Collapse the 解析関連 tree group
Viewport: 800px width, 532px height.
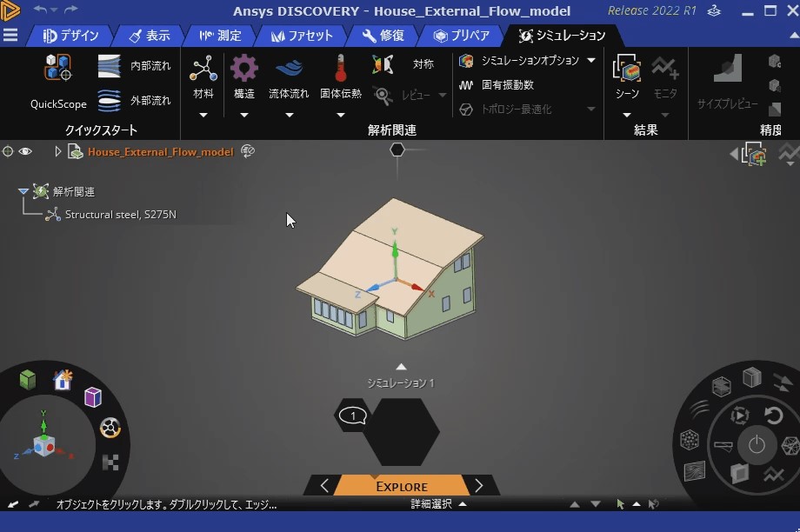pos(23,191)
